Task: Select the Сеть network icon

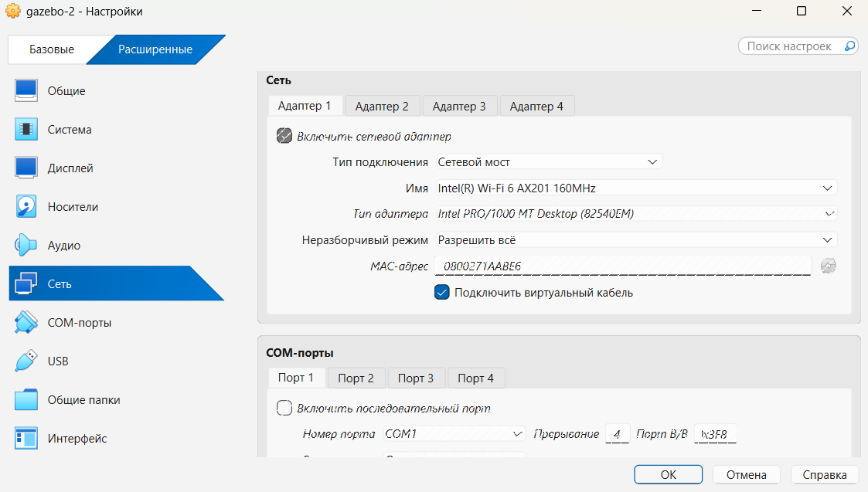Action: pos(26,283)
